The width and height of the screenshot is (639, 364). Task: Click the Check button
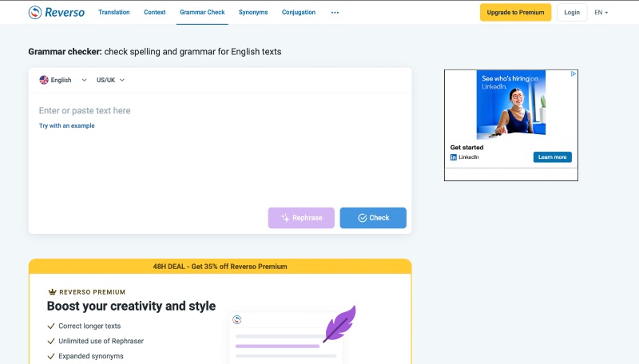pos(373,218)
